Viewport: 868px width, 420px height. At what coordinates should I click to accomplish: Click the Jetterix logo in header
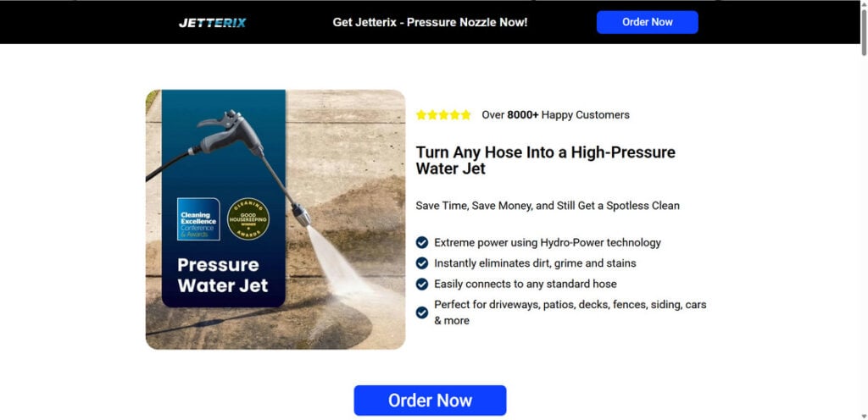pyautogui.click(x=213, y=23)
